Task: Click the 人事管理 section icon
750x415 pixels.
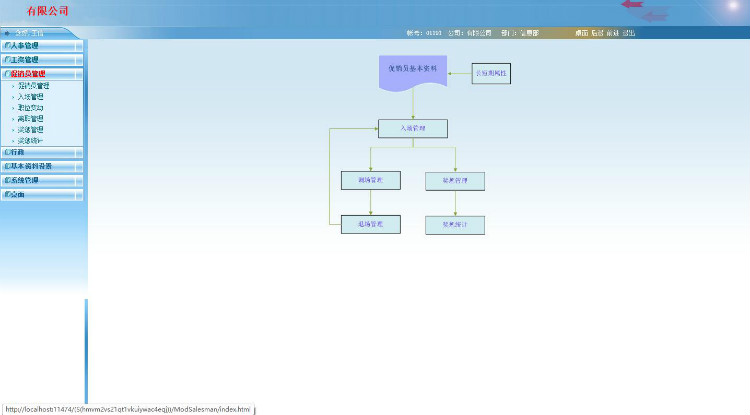Action: click(7, 45)
